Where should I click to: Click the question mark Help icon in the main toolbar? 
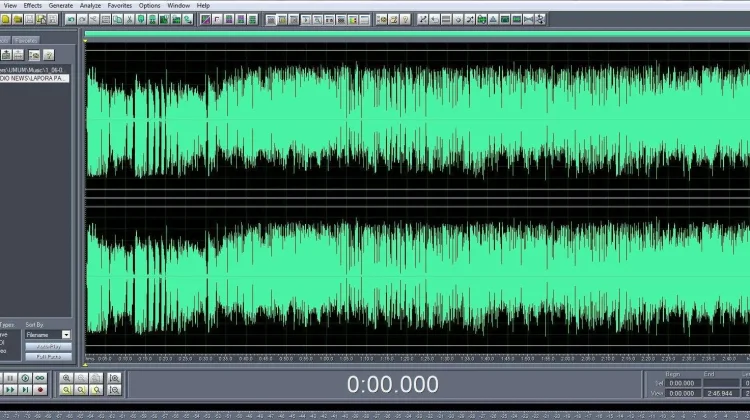405,20
